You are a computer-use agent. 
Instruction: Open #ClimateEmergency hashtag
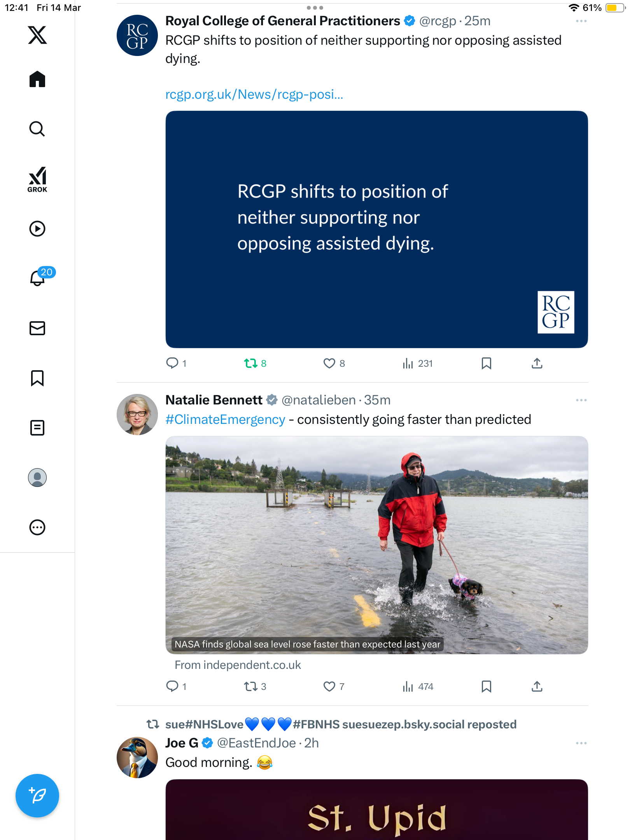pyautogui.click(x=225, y=419)
